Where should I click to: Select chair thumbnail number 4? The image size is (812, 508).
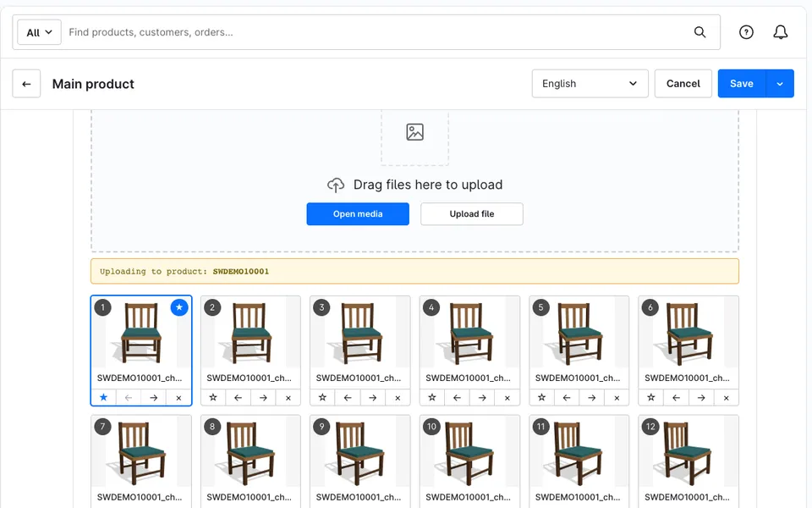coord(469,334)
